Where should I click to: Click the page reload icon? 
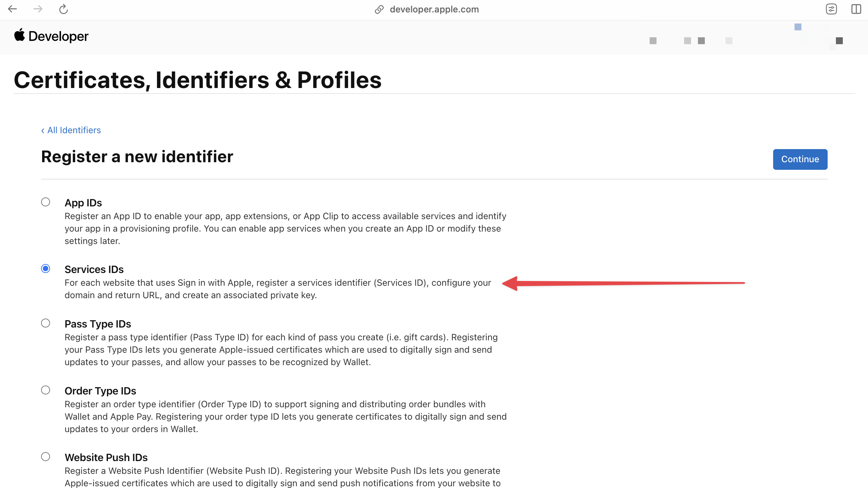click(63, 9)
